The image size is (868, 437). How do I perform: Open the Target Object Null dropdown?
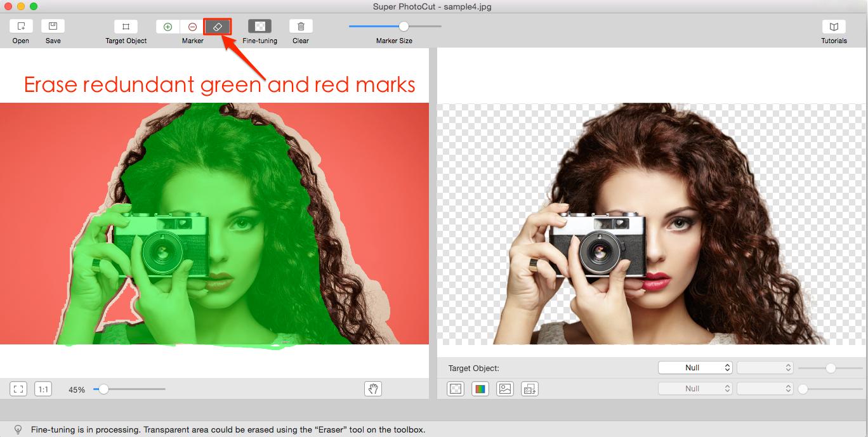695,368
